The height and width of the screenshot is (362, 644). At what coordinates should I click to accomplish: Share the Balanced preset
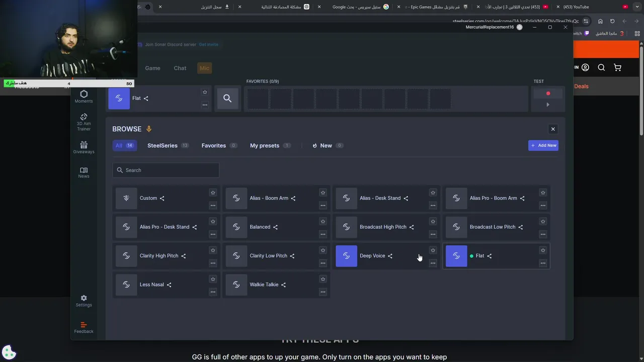click(275, 227)
